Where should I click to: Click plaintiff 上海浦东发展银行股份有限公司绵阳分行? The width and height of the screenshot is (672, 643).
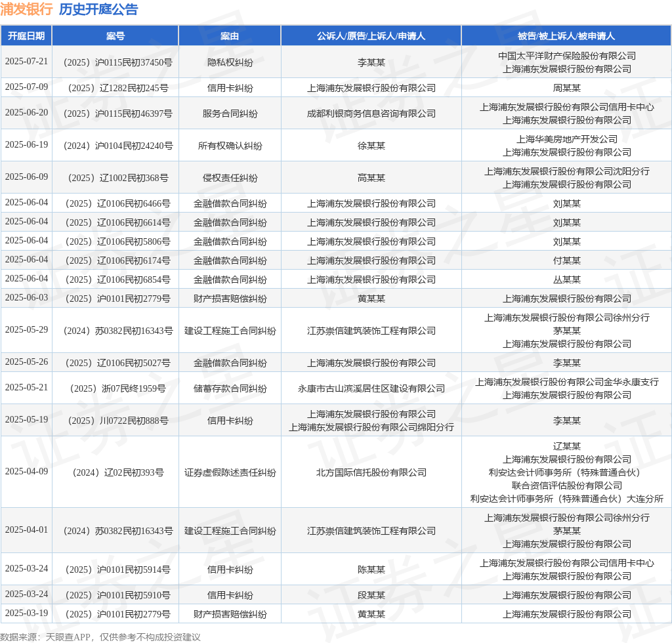(x=371, y=427)
